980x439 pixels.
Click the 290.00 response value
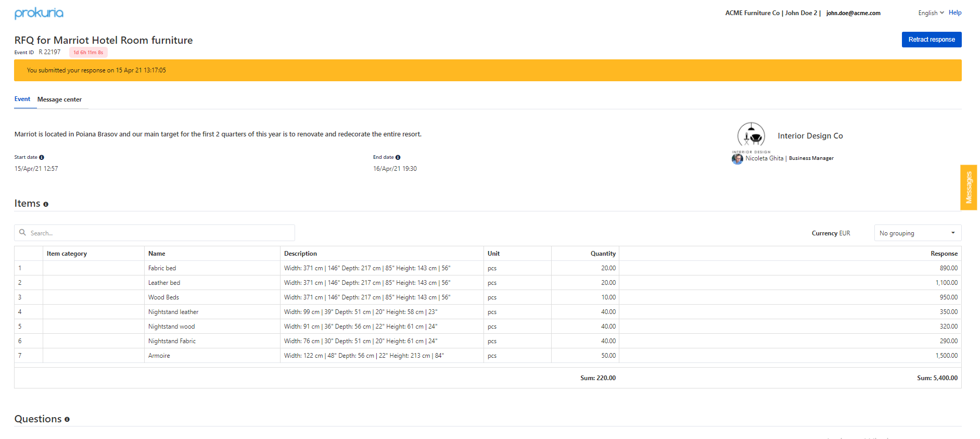pos(948,341)
